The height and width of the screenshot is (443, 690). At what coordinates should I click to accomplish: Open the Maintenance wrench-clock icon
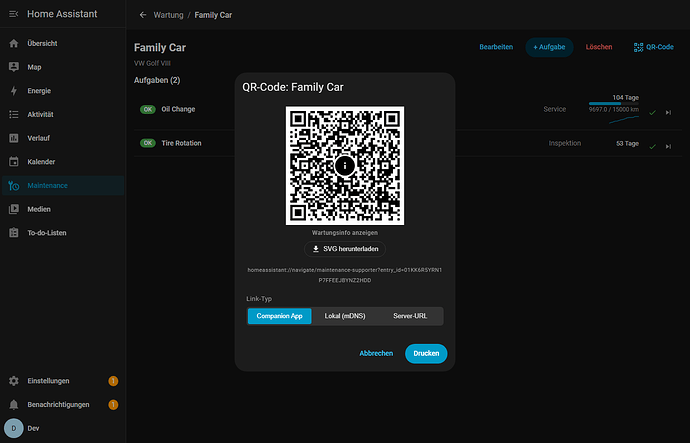(14, 186)
